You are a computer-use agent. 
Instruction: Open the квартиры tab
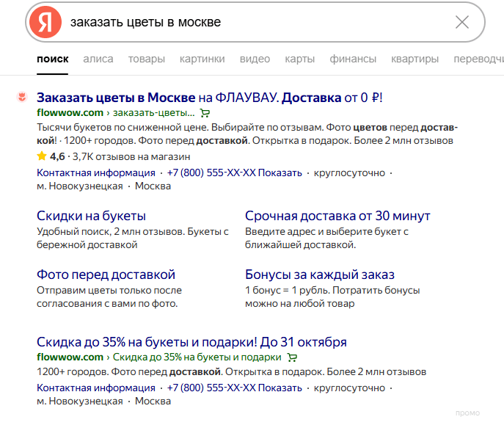coord(414,59)
